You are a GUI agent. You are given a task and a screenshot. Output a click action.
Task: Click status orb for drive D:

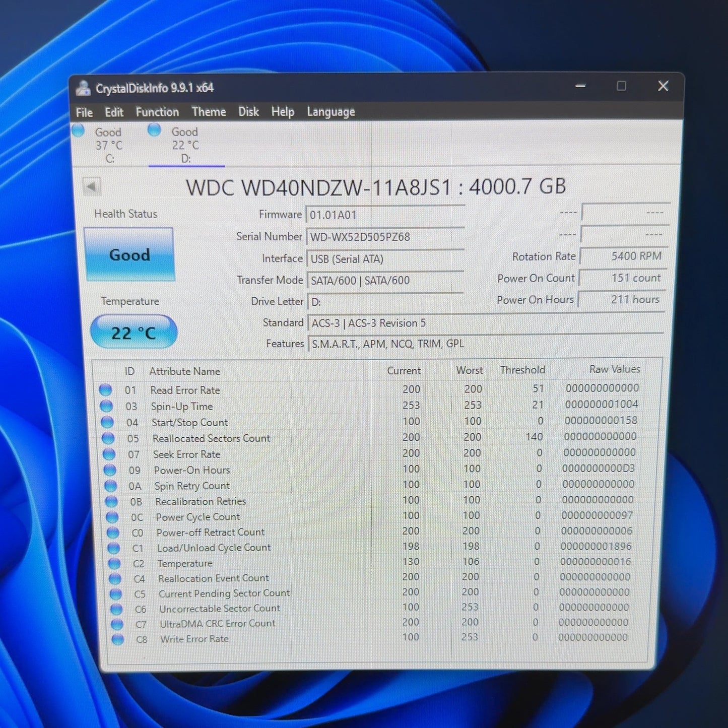tap(154, 130)
